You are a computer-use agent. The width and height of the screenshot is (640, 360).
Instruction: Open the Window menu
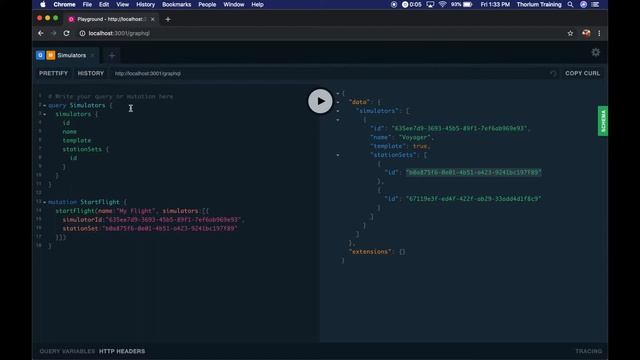tap(233, 4)
